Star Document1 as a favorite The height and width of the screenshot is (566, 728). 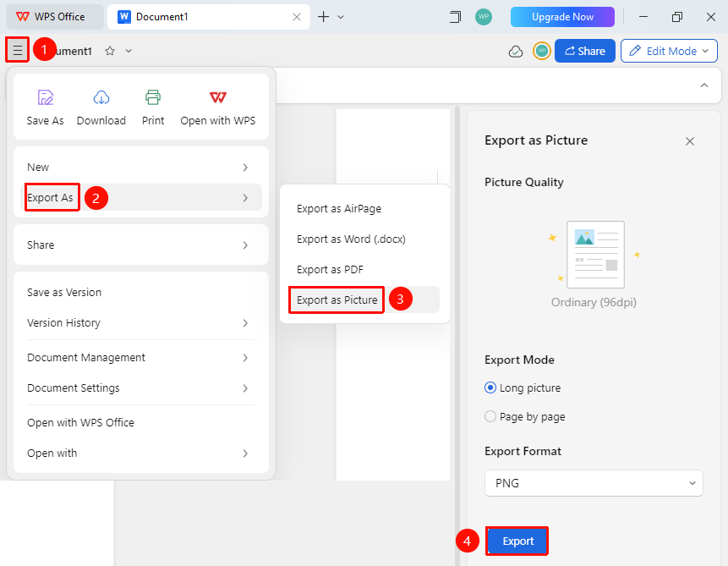coord(110,51)
